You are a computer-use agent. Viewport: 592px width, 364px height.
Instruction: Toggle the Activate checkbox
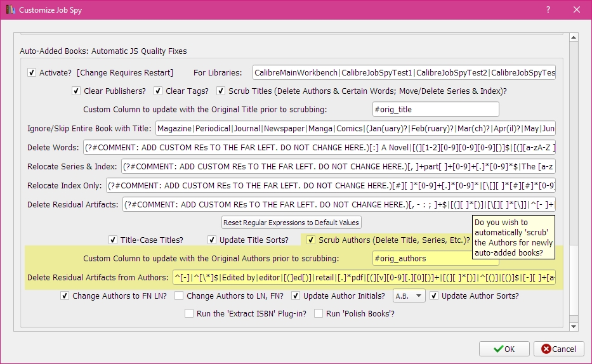tap(32, 73)
